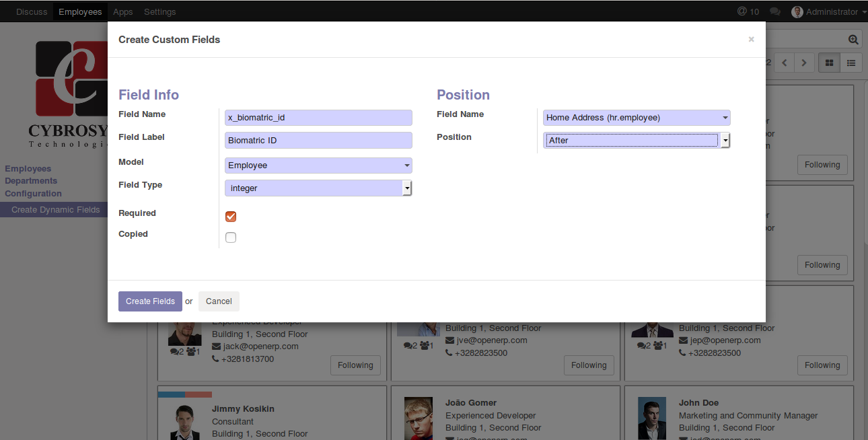Switch to list view
868x440 pixels.
coord(851,63)
